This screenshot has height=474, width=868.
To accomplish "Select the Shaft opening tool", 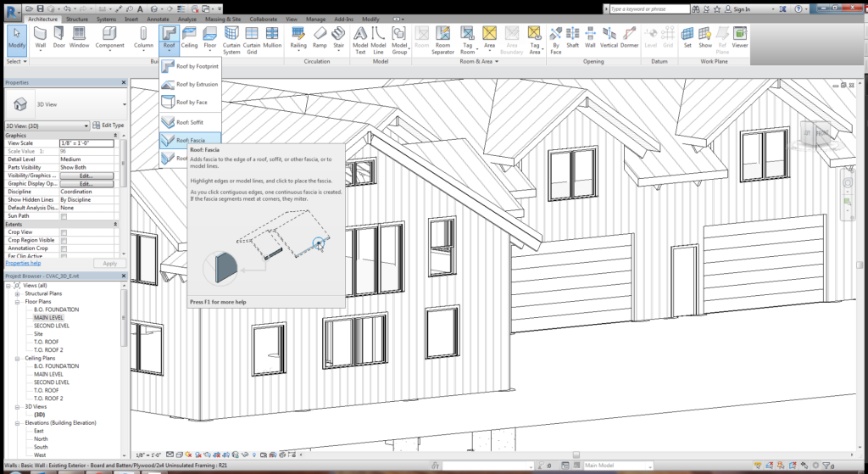I will (572, 37).
